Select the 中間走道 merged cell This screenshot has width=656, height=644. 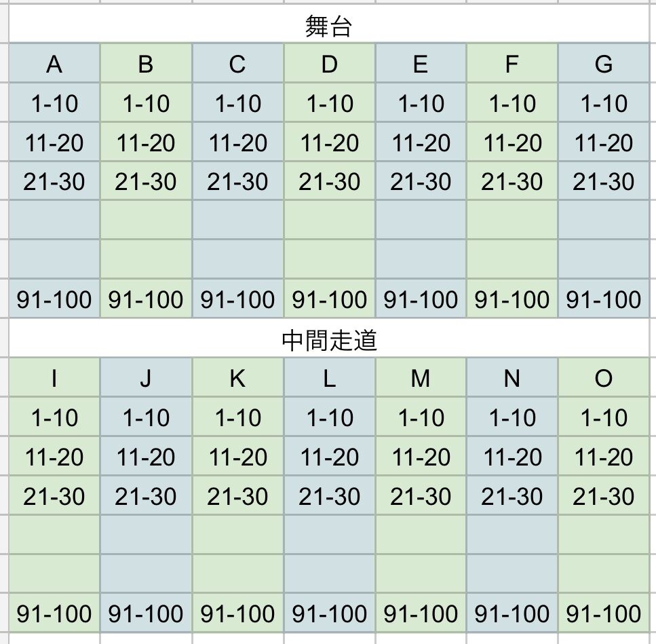pyautogui.click(x=329, y=338)
